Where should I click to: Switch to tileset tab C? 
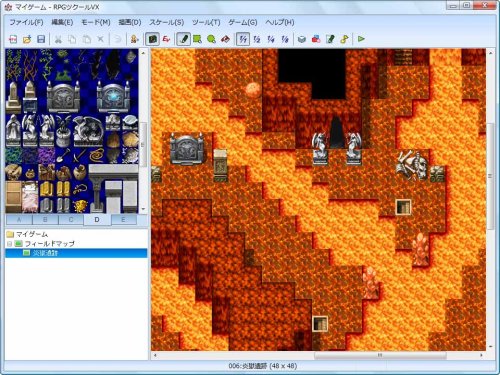(71, 220)
